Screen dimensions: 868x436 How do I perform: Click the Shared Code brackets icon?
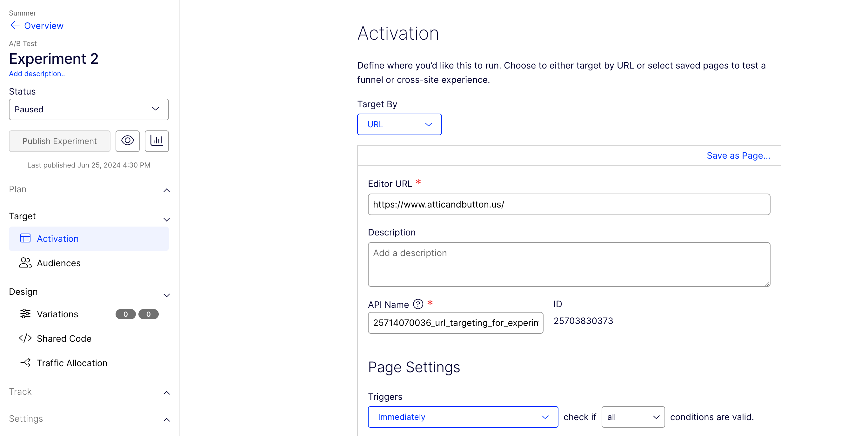pos(25,338)
